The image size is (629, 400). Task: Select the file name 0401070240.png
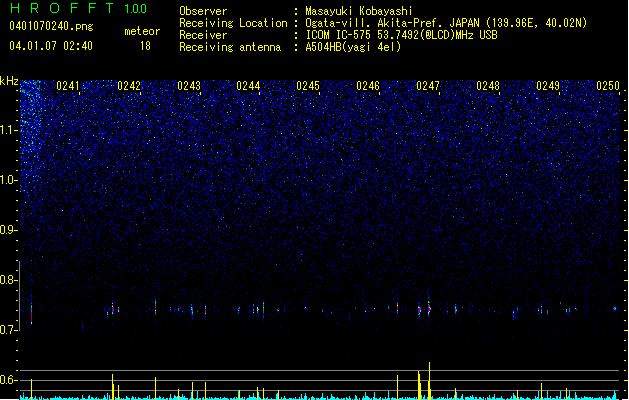point(51,26)
